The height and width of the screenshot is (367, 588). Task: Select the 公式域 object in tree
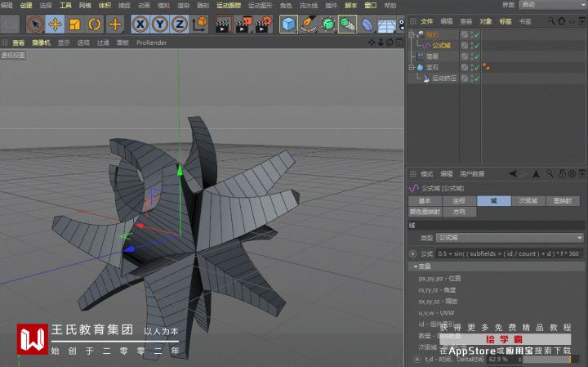click(x=441, y=46)
